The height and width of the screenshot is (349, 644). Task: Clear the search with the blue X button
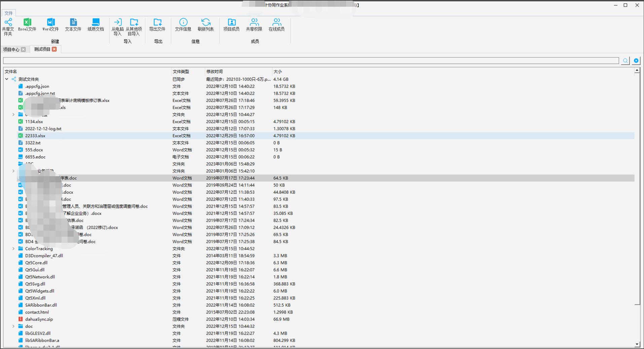[x=636, y=61]
